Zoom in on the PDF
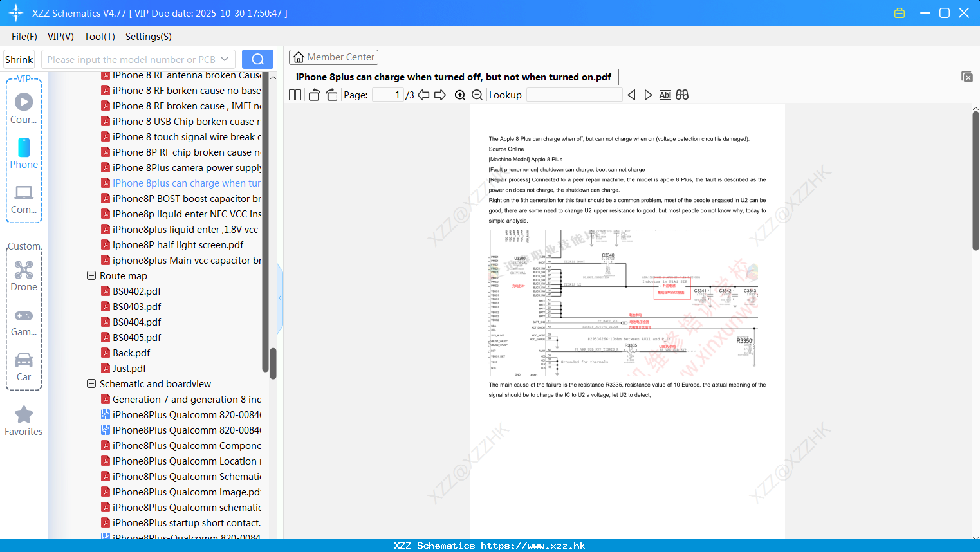Screen dimensions: 980x552 [x=460, y=95]
